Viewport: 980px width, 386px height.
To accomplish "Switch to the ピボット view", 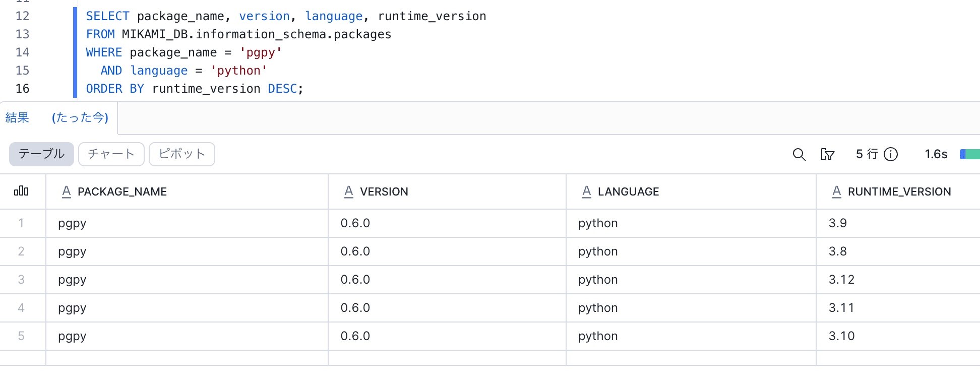I will [x=182, y=154].
